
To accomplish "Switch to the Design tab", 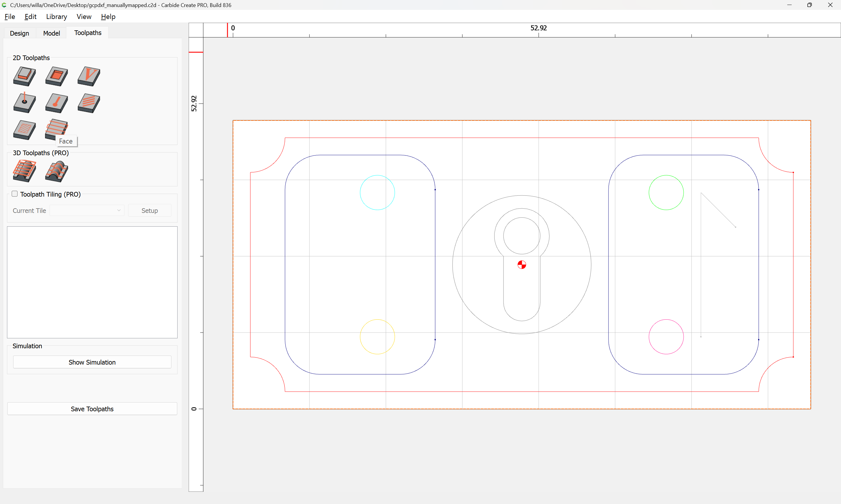I will pos(19,33).
